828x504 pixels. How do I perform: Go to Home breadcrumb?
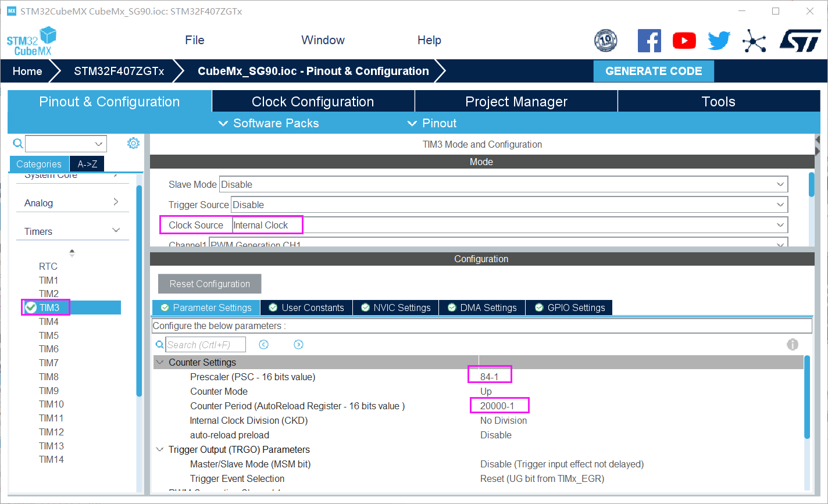[x=27, y=72]
